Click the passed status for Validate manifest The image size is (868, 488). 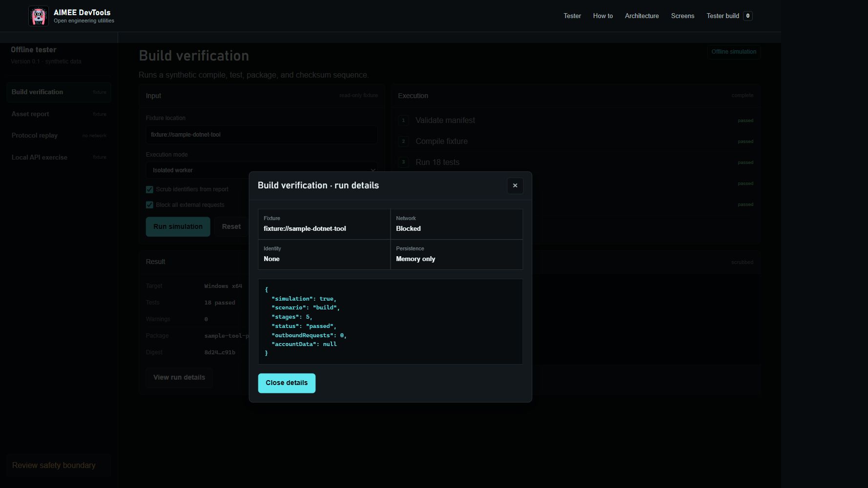click(745, 121)
